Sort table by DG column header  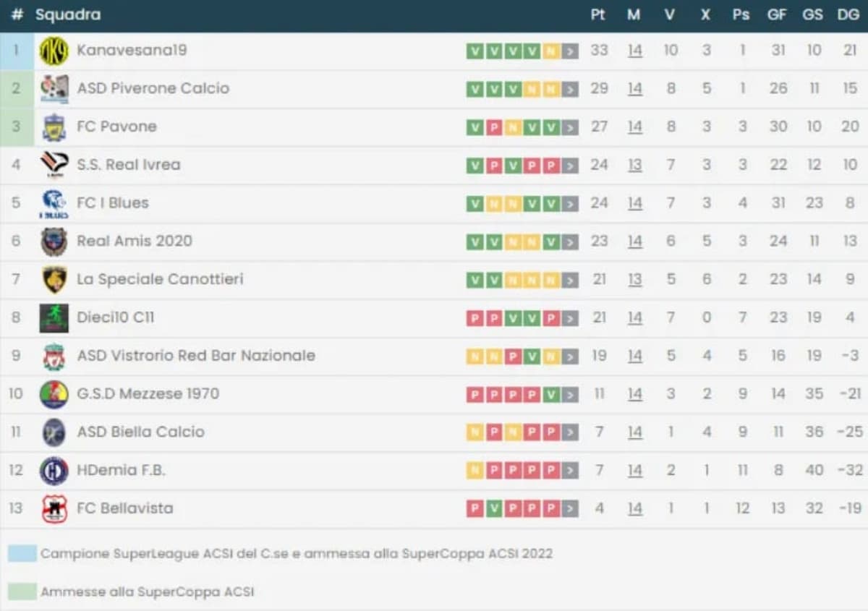pyautogui.click(x=848, y=14)
